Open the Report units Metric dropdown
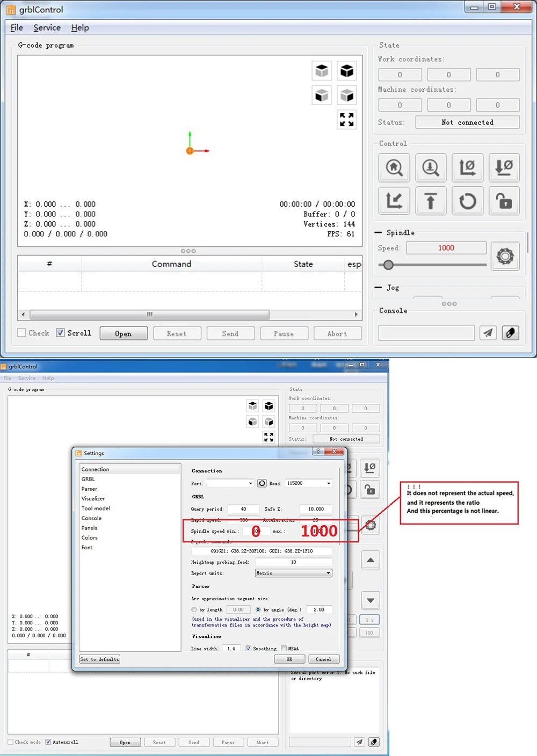Image resolution: width=537 pixels, height=756 pixels. click(293, 573)
